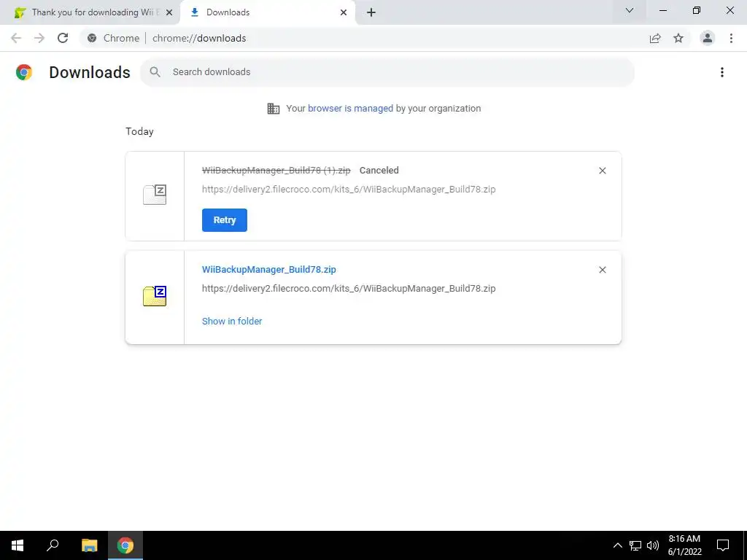
Task: Open the 'browser is managed' link
Action: pos(351,109)
